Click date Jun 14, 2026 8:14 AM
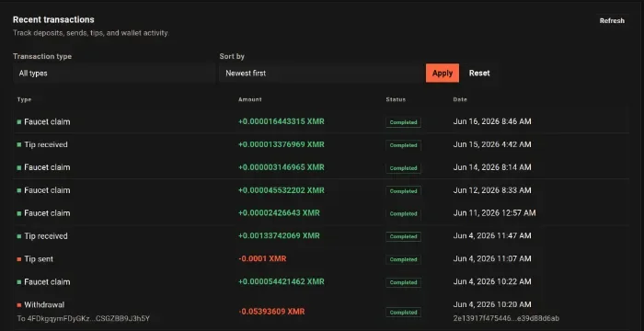 pos(492,167)
